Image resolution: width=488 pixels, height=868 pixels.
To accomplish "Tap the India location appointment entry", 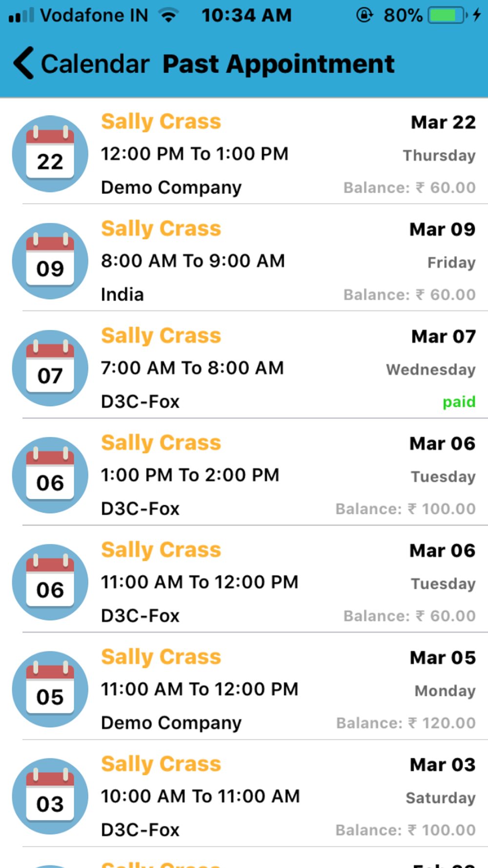I will tap(122, 295).
